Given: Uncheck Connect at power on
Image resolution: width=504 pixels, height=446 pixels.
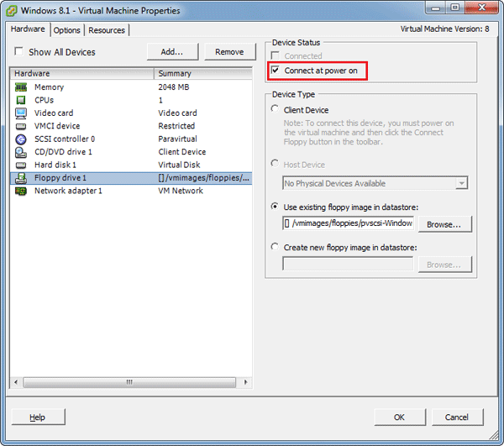Looking at the screenshot, I should pos(276,70).
